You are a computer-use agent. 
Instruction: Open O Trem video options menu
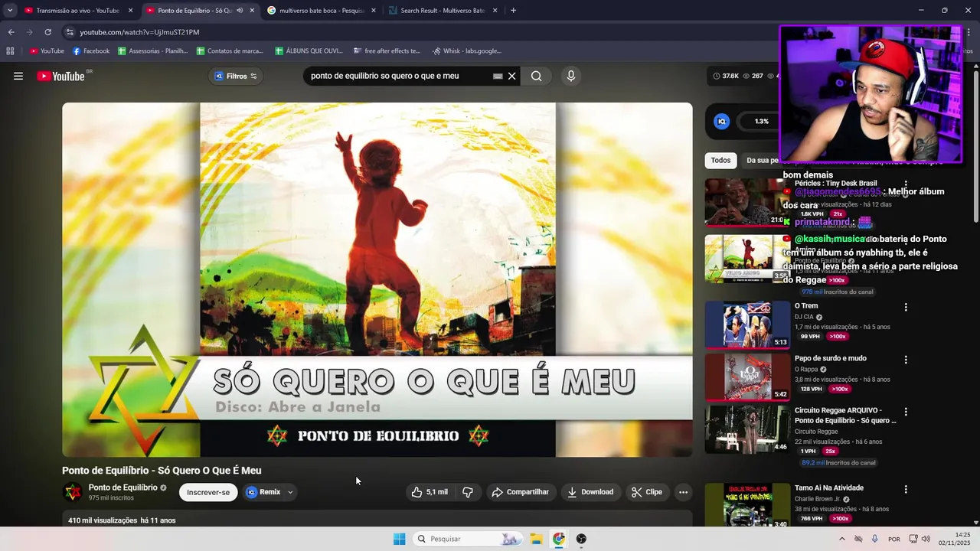pyautogui.click(x=906, y=307)
